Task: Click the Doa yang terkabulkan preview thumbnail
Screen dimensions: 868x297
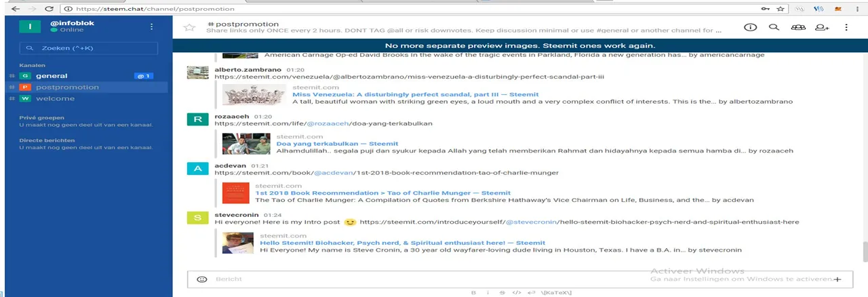Action: 245,143
